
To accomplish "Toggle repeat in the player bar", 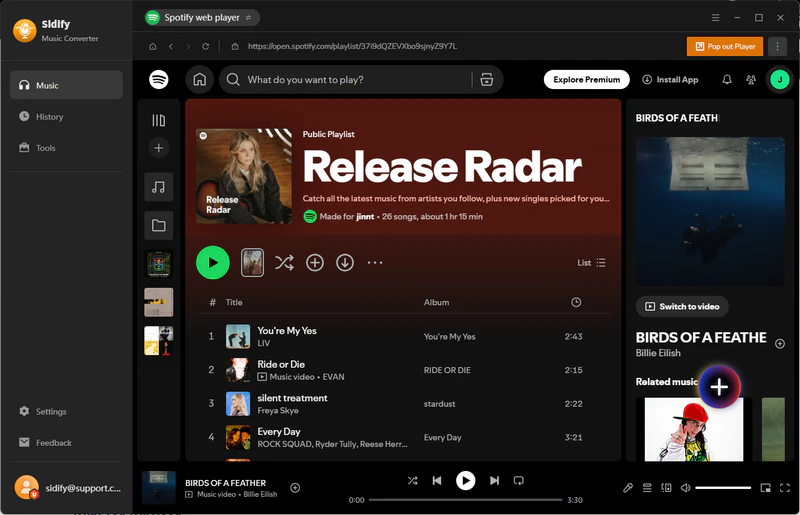I will point(519,480).
